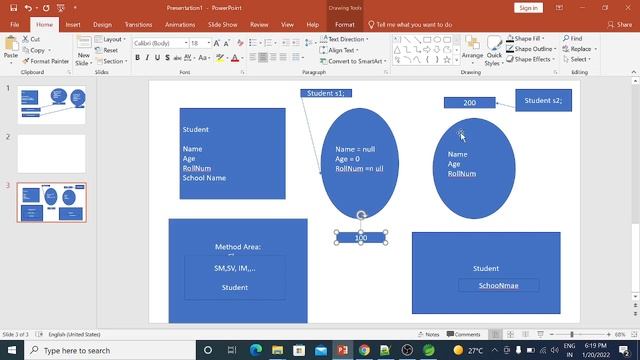Image resolution: width=640 pixels, height=360 pixels.
Task: Open Comments pane from status bar
Action: point(463,334)
